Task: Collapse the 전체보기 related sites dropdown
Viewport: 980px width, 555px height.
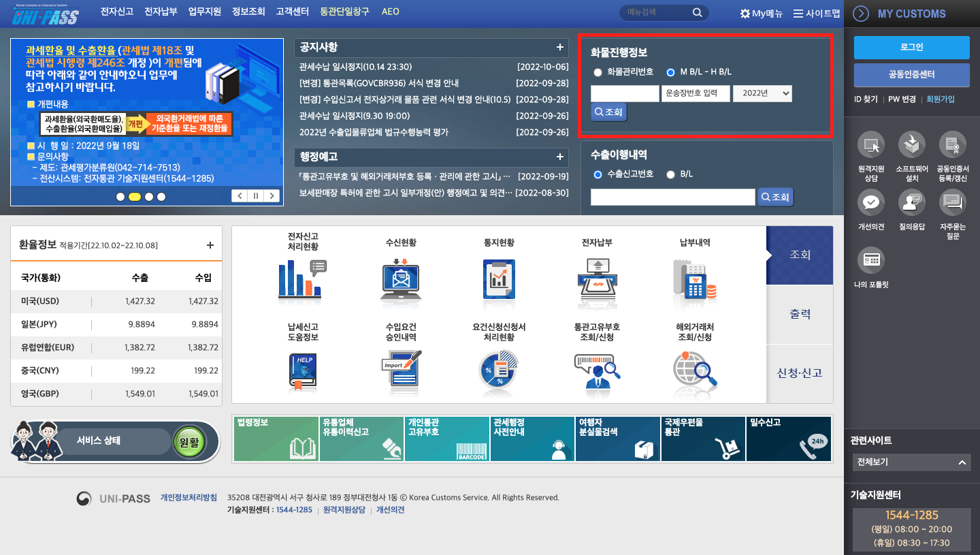Action: click(x=962, y=462)
